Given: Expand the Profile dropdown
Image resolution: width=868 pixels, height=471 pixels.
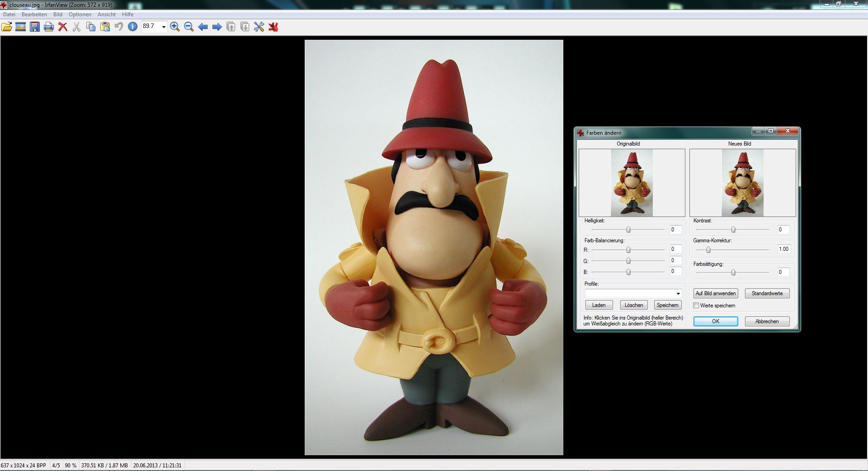Looking at the screenshot, I should 678,294.
